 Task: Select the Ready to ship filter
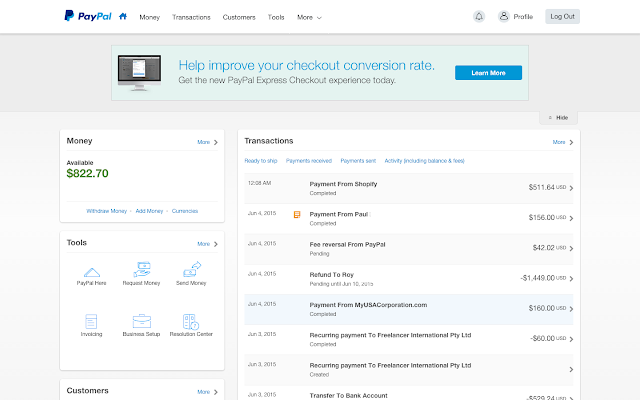(x=261, y=161)
